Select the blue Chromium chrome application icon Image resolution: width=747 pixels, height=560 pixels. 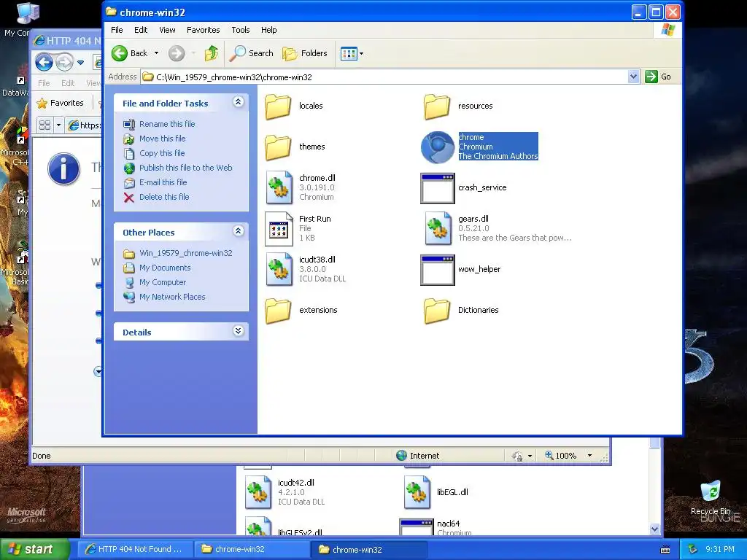click(x=438, y=147)
